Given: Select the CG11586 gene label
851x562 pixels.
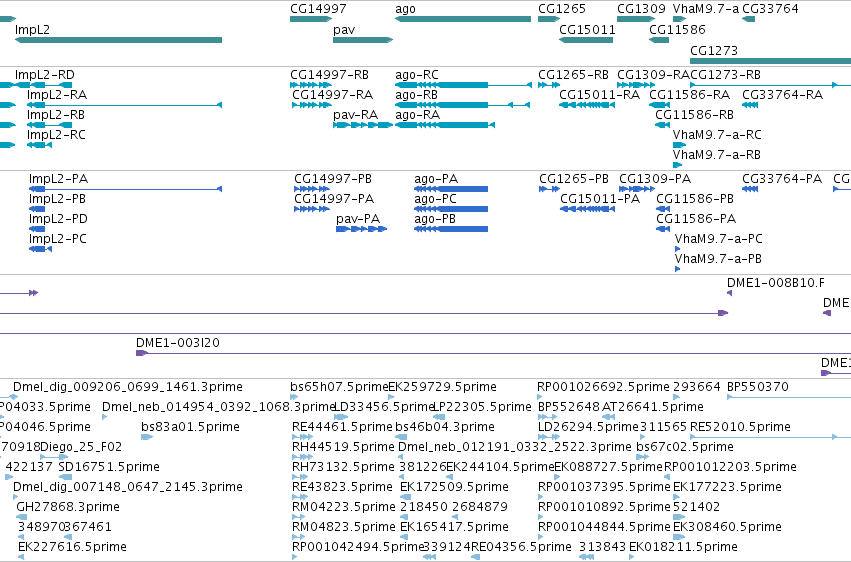Looking at the screenshot, I should [677, 30].
